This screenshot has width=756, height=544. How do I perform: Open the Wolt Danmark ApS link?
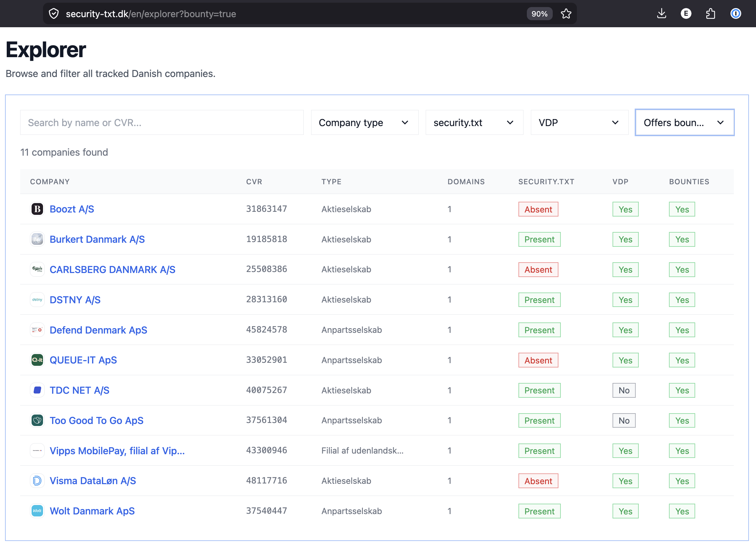click(92, 511)
